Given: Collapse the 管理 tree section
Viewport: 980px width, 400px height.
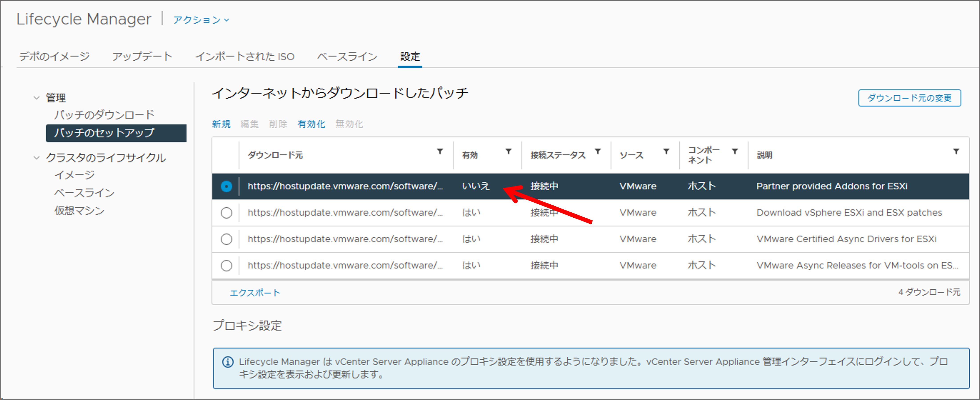Looking at the screenshot, I should click(36, 98).
